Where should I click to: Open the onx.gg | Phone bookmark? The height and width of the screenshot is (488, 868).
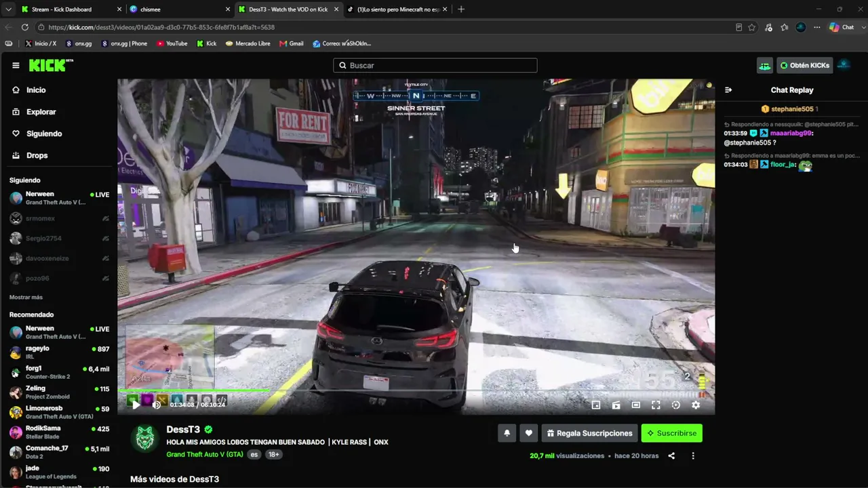(124, 43)
